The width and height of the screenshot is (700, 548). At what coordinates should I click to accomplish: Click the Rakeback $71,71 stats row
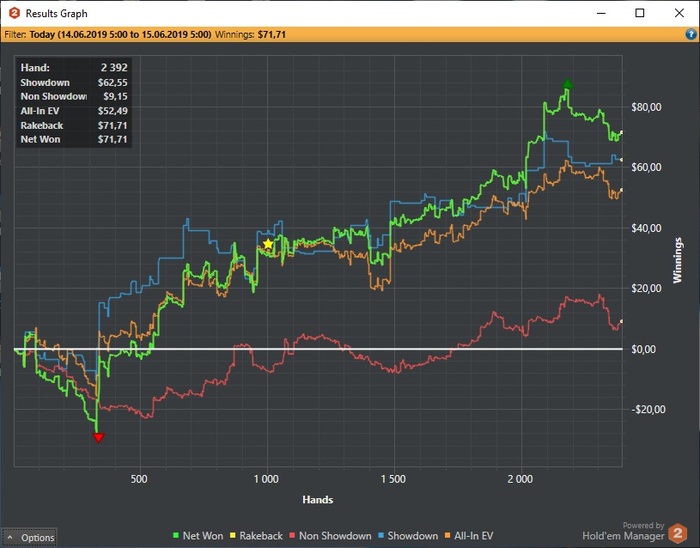[74, 125]
